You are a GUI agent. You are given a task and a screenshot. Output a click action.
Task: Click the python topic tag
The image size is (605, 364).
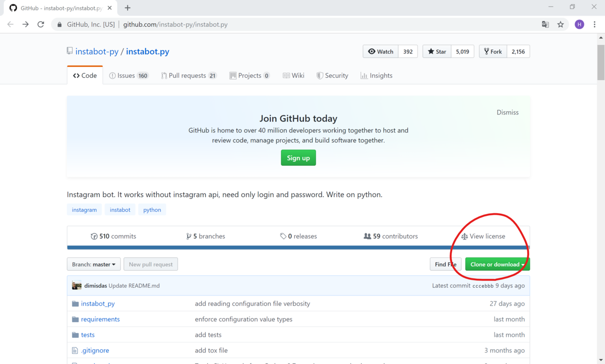point(152,210)
